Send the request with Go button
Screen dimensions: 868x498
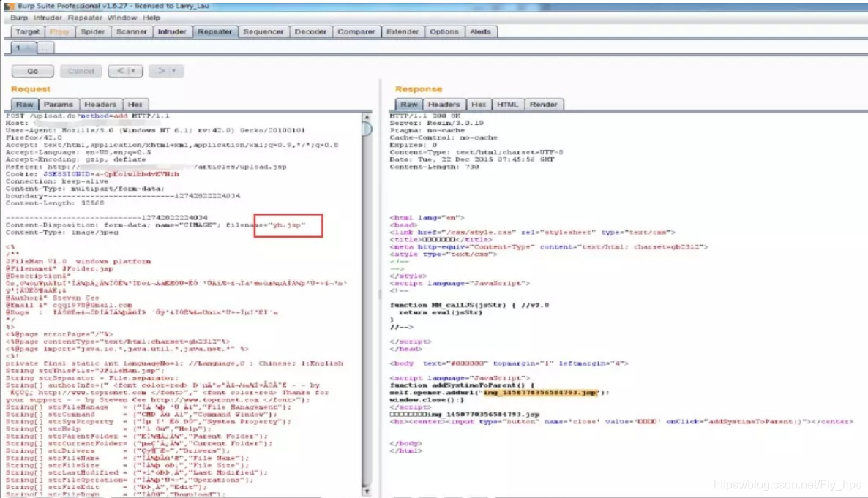pos(33,71)
